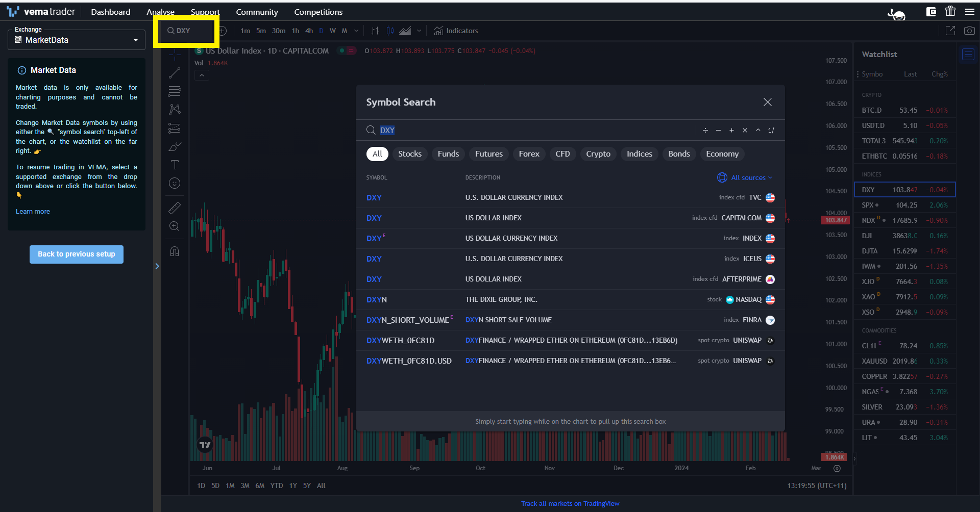
Task: Open Track all markets on TradingView link
Action: point(570,503)
